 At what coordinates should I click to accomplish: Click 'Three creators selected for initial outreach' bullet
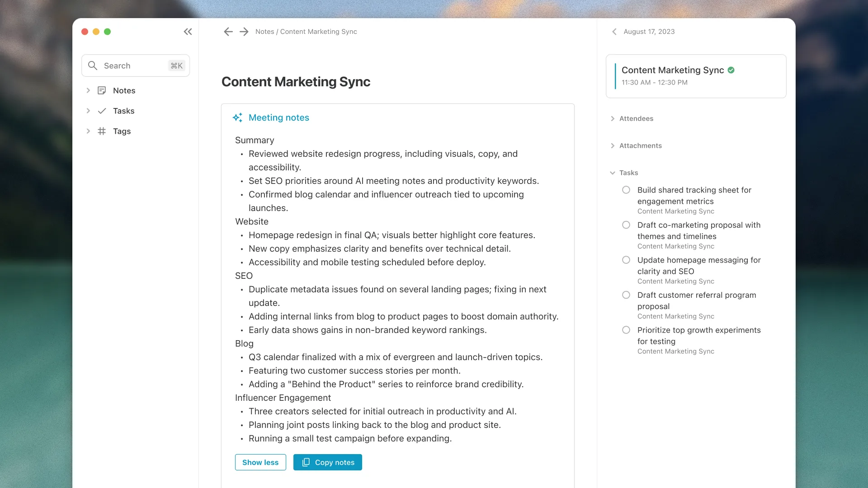click(x=382, y=411)
